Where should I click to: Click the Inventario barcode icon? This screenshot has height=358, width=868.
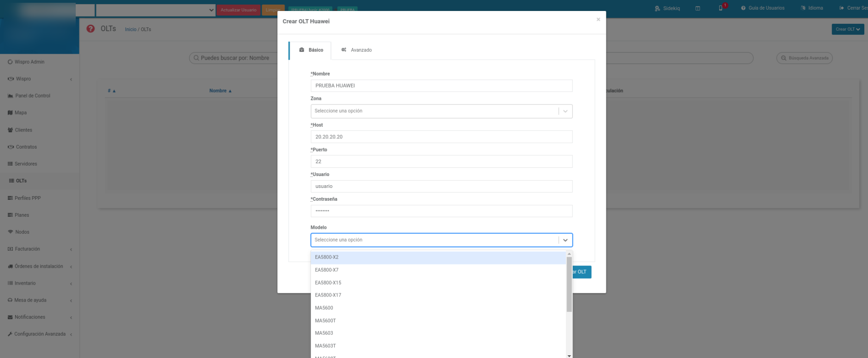click(10, 283)
